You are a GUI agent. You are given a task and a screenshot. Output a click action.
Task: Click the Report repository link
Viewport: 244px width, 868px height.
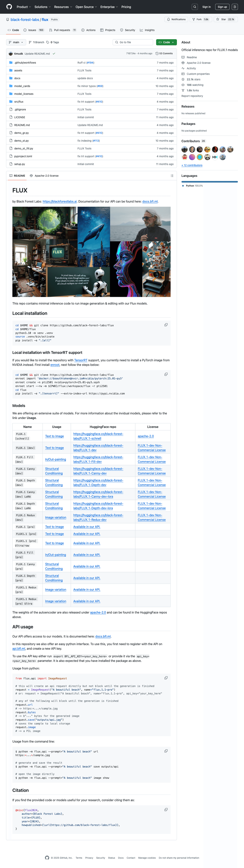[192, 96]
